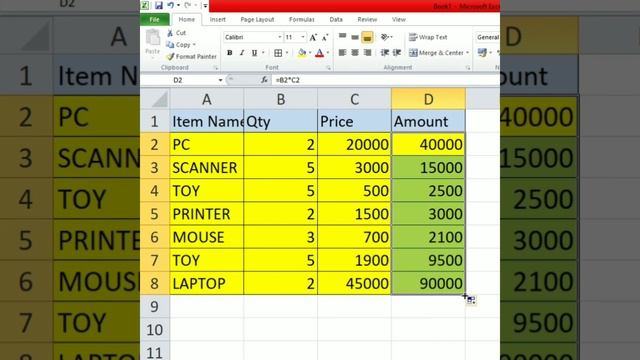Toggle Align Text Left

tap(342, 53)
